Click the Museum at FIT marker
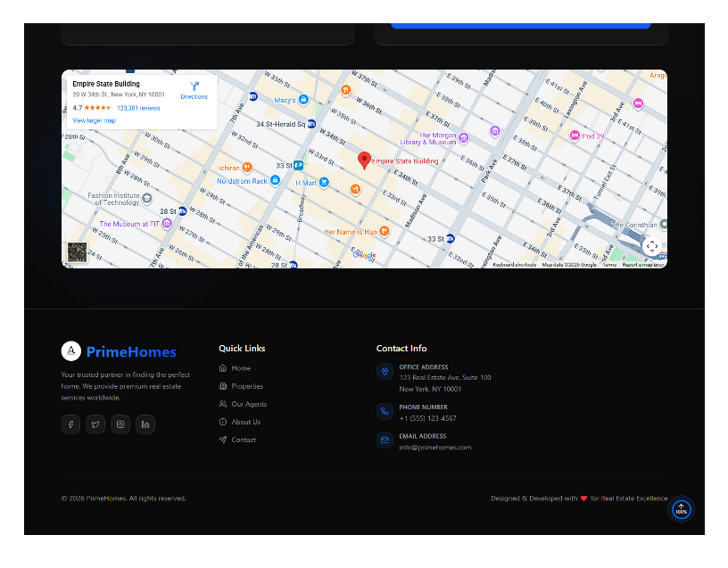The image size is (728, 568). click(x=167, y=224)
